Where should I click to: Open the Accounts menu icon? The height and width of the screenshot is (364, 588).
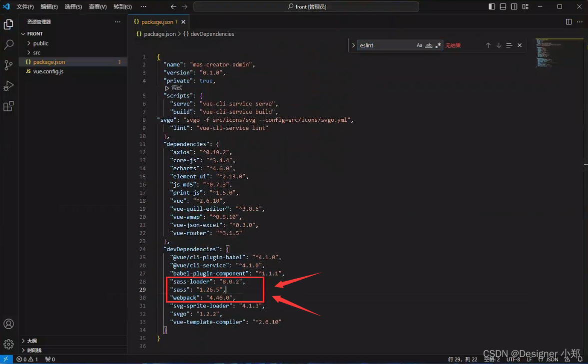click(8, 324)
